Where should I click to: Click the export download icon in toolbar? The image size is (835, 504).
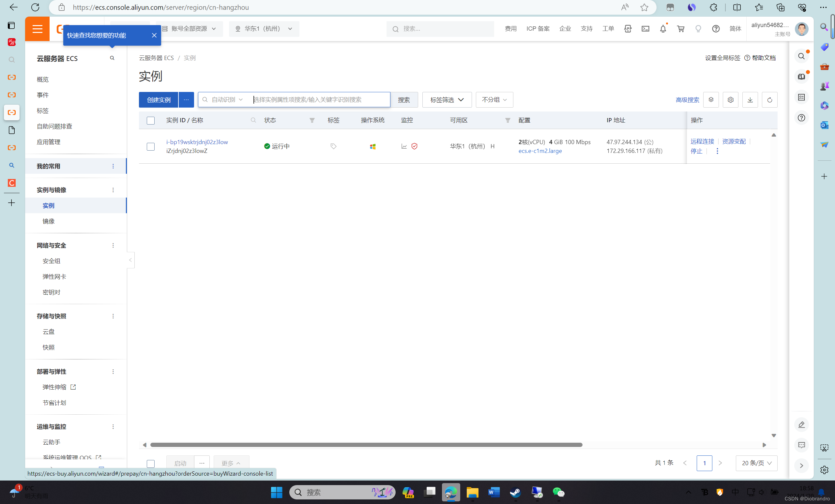pyautogui.click(x=750, y=100)
